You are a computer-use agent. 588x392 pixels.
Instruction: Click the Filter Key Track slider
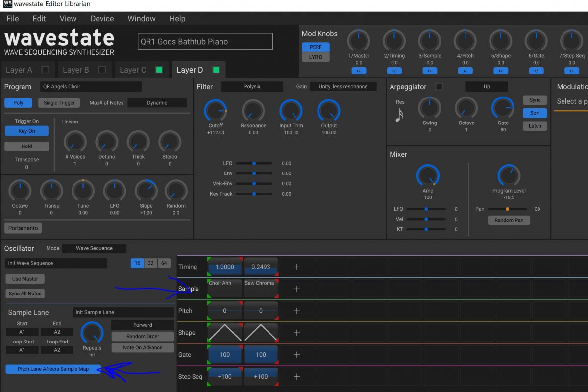254,194
